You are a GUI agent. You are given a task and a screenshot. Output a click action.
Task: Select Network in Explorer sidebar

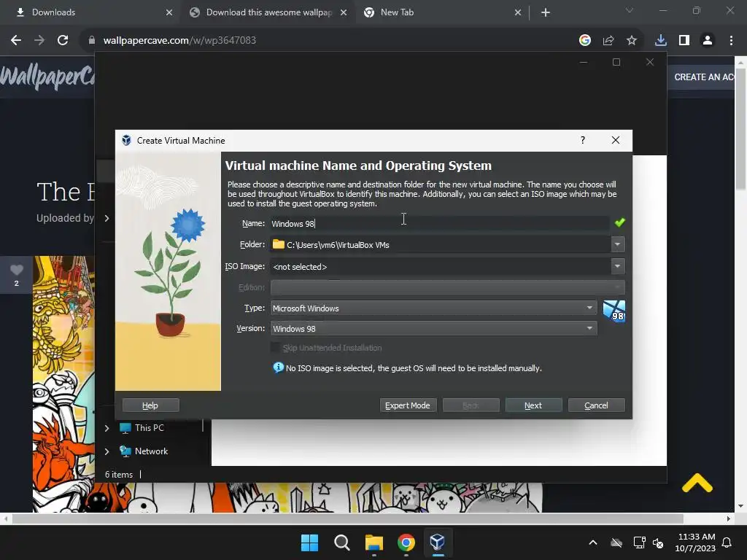point(151,451)
